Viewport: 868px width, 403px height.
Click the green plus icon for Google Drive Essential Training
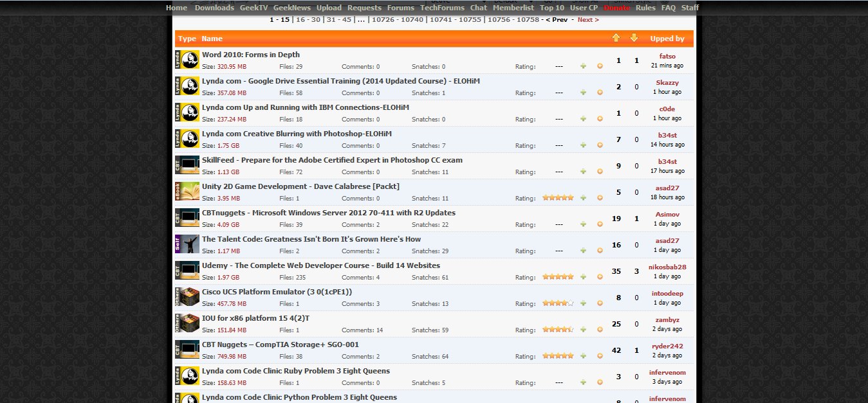[584, 93]
